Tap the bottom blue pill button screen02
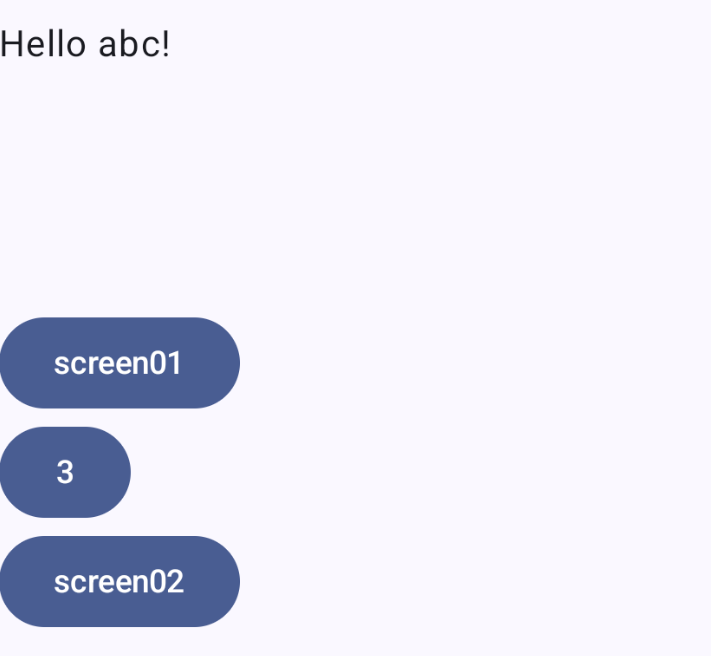Screen dimensions: 711x656 point(119,581)
